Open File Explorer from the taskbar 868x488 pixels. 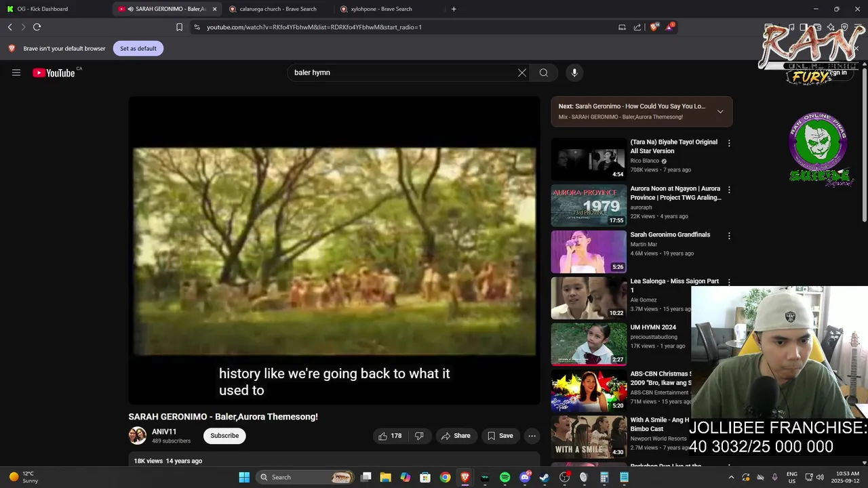tap(385, 477)
